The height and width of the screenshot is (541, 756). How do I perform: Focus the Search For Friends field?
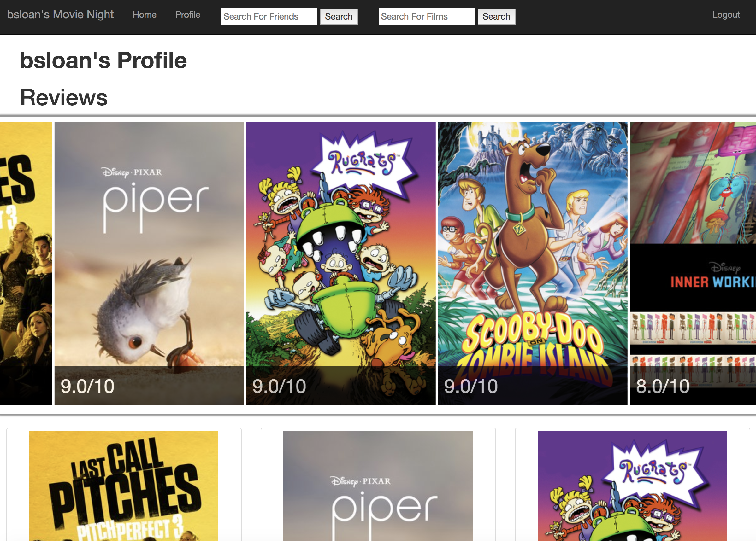[x=269, y=16]
